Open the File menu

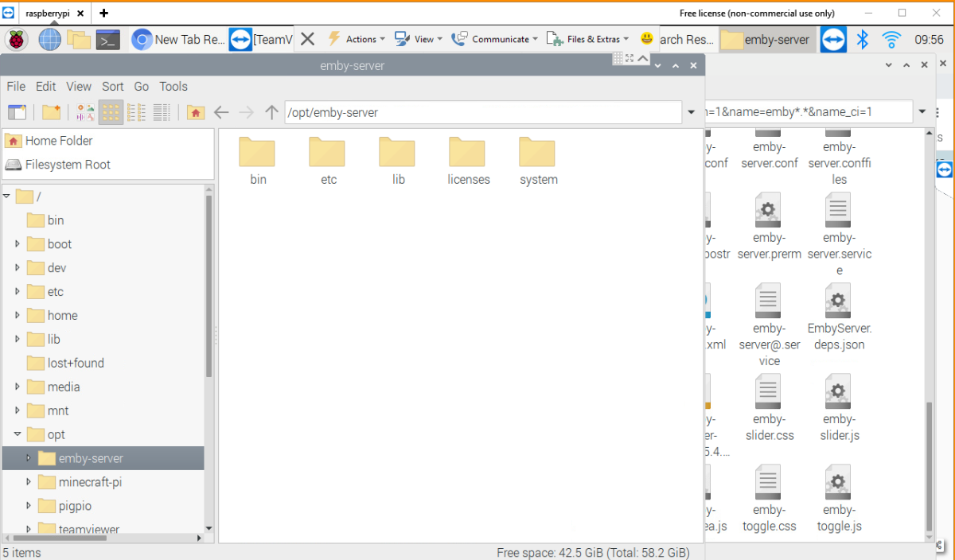click(16, 87)
